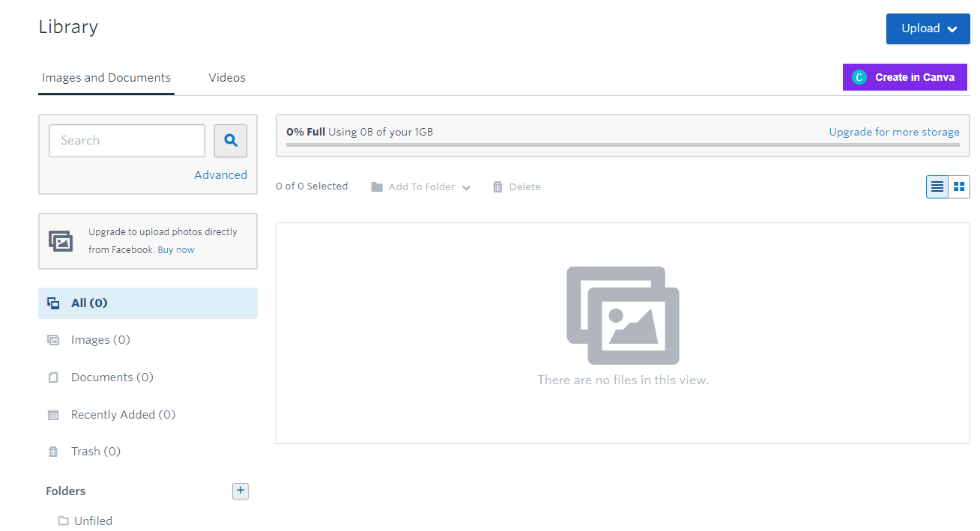This screenshot has width=980, height=531.
Task: Click the Facebook photo upload icon
Action: pyautogui.click(x=61, y=241)
